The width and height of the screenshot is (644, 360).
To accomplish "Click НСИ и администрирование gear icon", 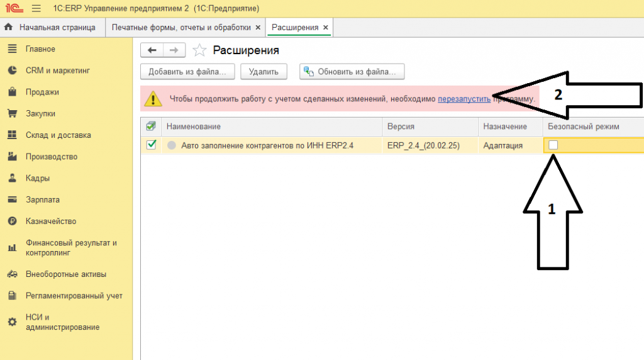I will coord(13,322).
